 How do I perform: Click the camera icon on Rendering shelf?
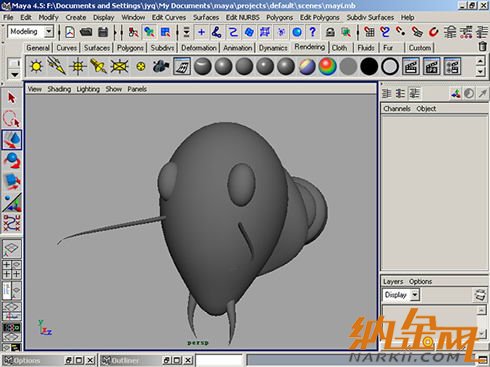point(161,66)
